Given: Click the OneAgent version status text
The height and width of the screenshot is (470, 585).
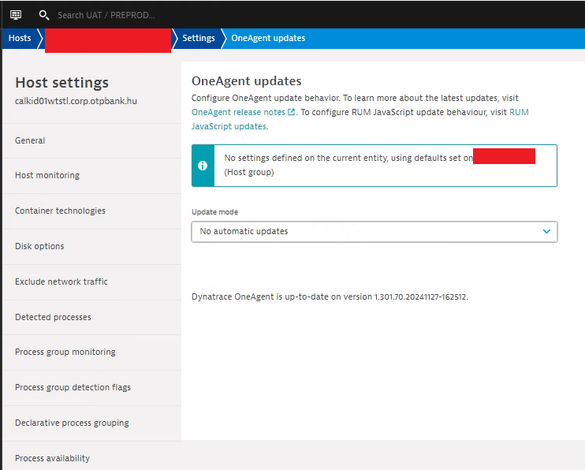Looking at the screenshot, I should point(330,297).
